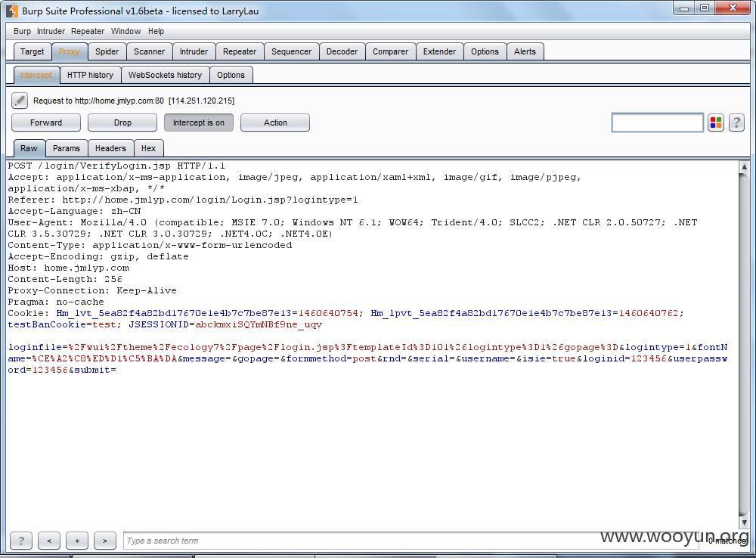
Task: Select the Raw view tab
Action: [29, 148]
